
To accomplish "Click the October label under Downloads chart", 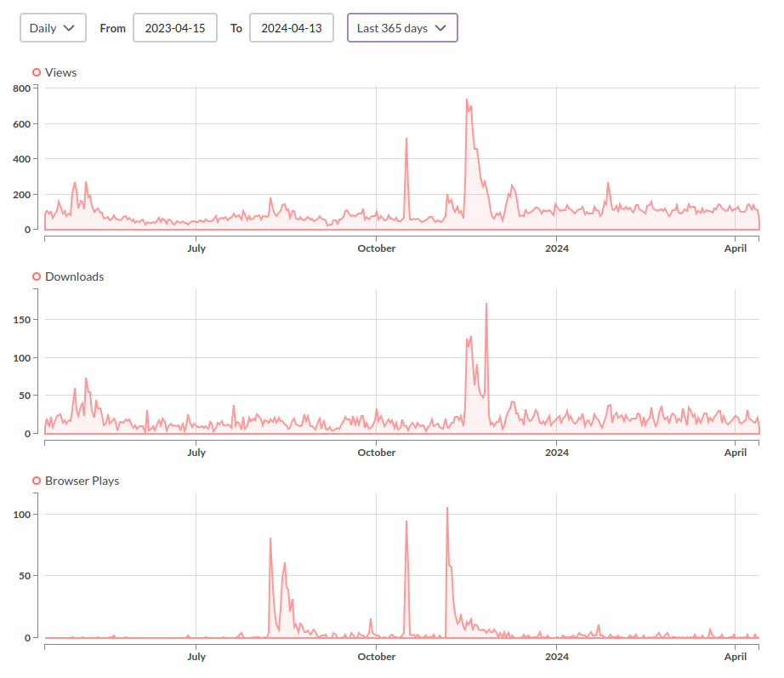I will 377,453.
